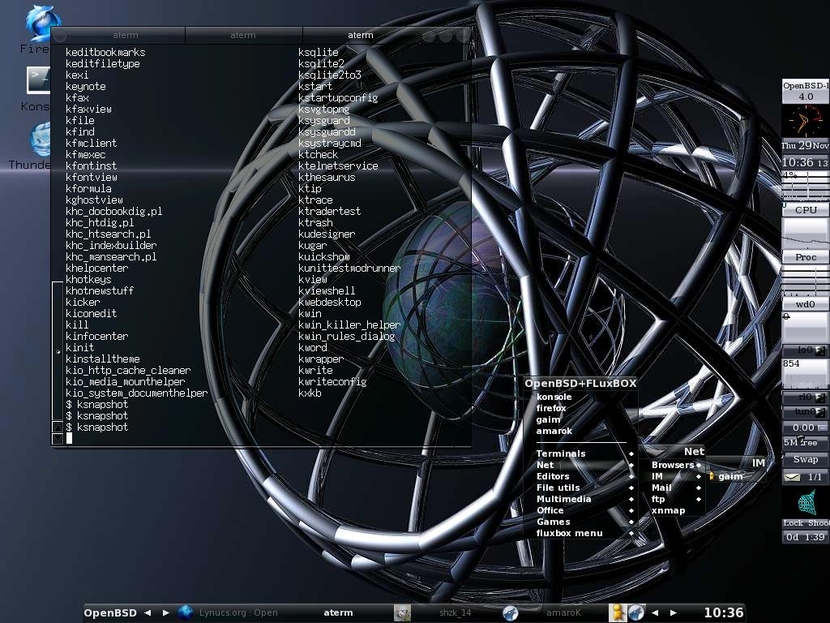This screenshot has width=830, height=623.
Task: Click 'kwin_killer_helper' in the aterm listing
Action: click(349, 324)
